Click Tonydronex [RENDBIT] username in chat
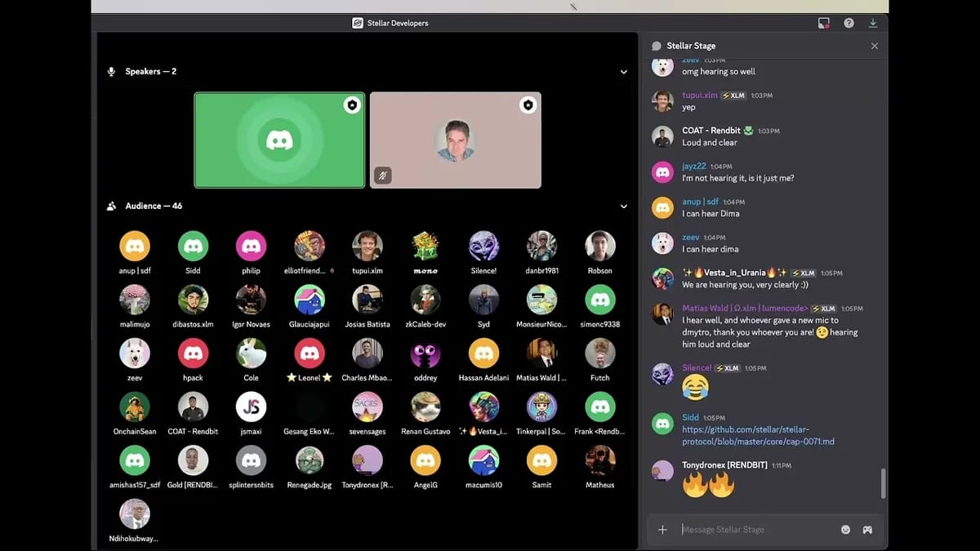 click(725, 465)
